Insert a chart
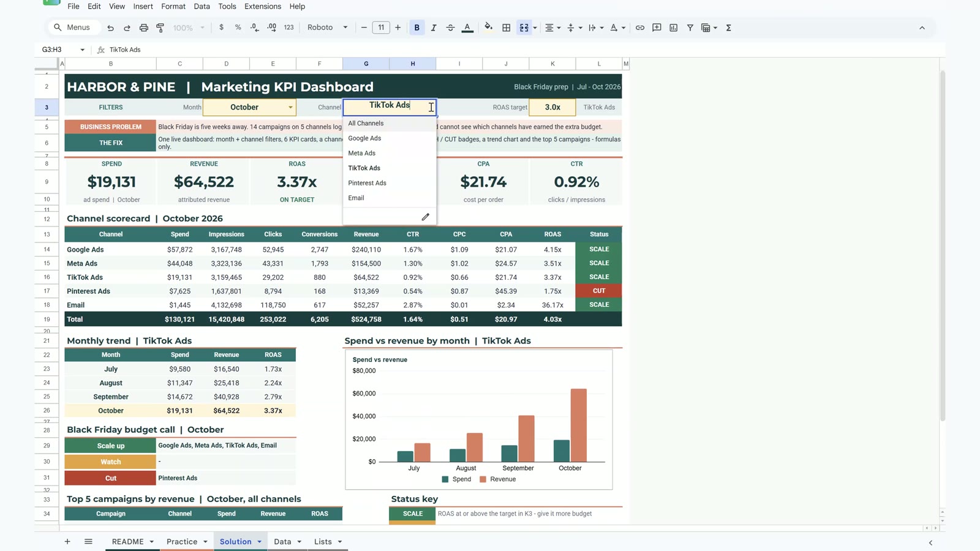This screenshot has width=980, height=551. pos(673,28)
